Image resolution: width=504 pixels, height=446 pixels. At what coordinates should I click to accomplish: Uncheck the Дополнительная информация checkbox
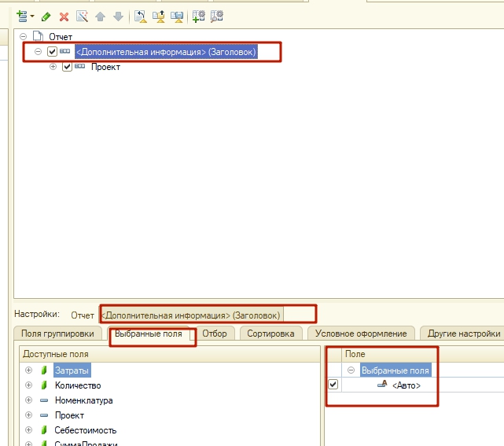pyautogui.click(x=52, y=52)
